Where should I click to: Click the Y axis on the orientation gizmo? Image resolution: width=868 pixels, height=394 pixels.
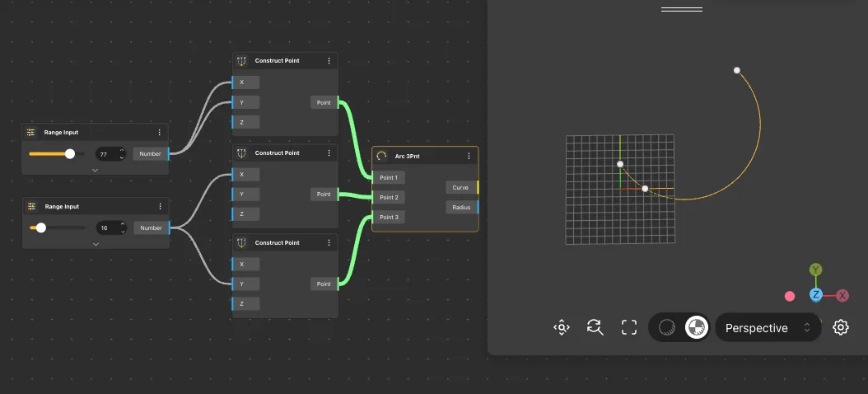coord(815,270)
